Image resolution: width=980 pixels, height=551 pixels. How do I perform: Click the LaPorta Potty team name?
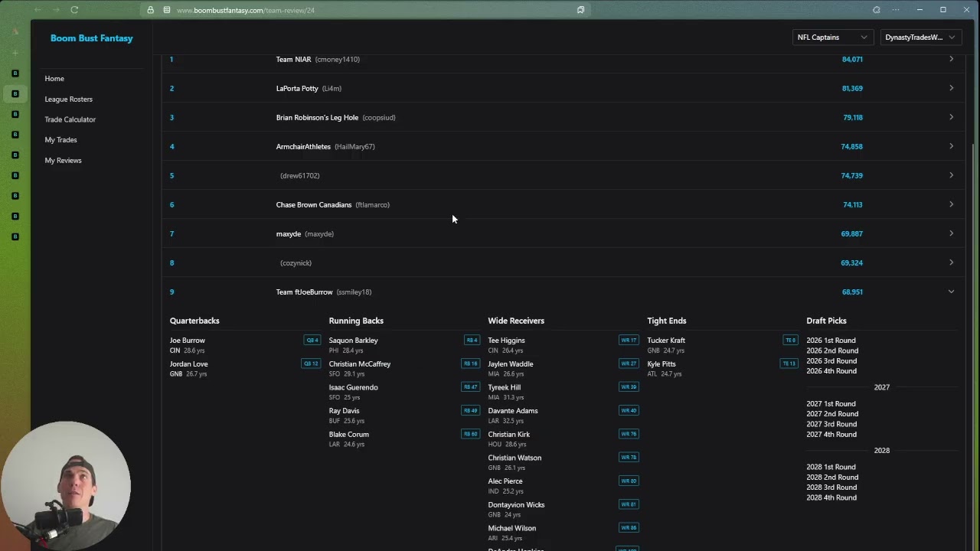[x=297, y=88]
